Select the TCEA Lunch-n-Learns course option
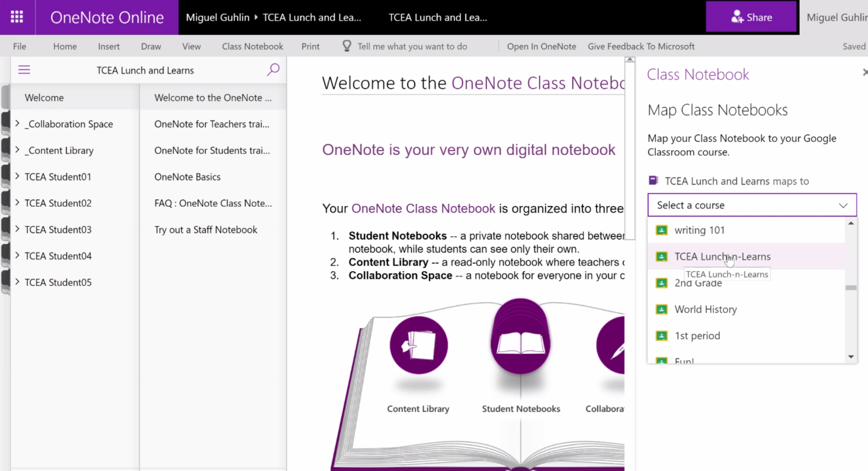This screenshot has height=471, width=868. (722, 256)
